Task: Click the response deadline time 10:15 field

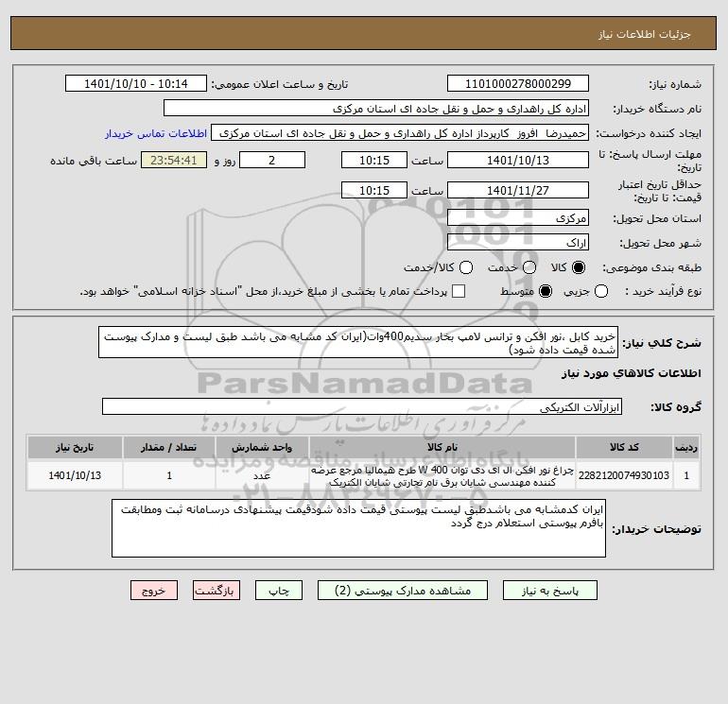Action: tap(374, 160)
